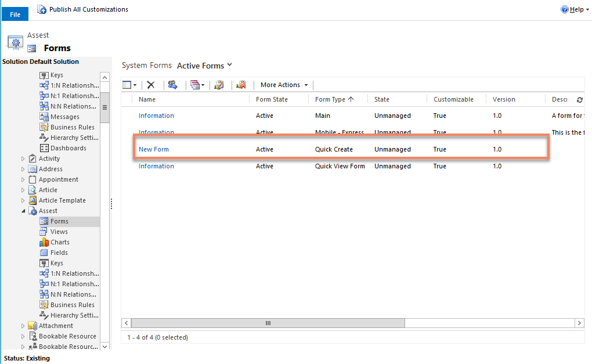Open the More Actions menu
The width and height of the screenshot is (592, 364).
(283, 84)
